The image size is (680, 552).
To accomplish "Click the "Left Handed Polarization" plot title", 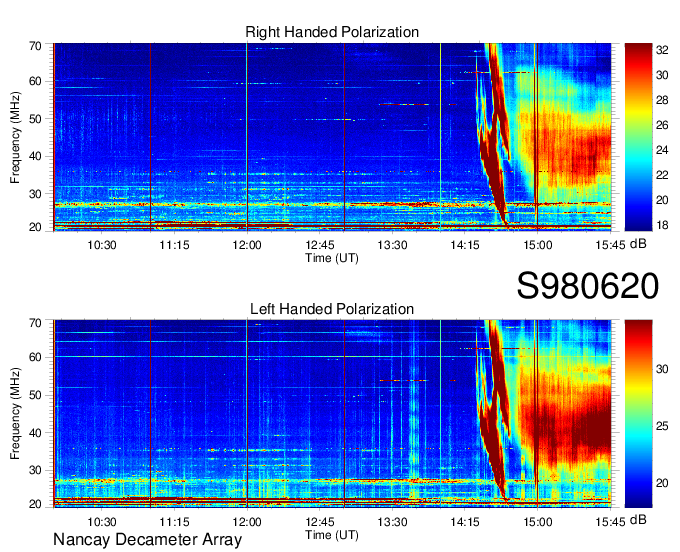I will [332, 309].
